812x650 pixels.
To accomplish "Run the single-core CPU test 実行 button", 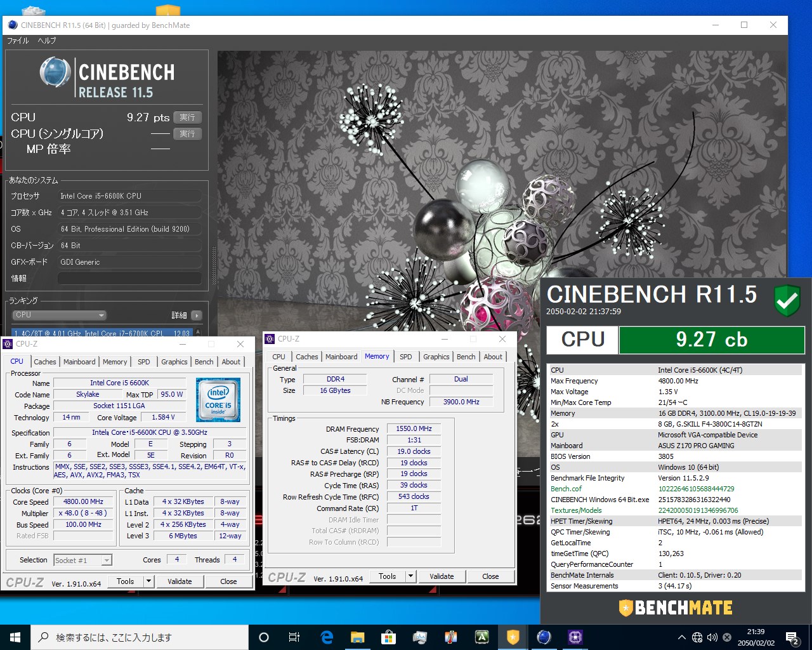I will pyautogui.click(x=187, y=134).
